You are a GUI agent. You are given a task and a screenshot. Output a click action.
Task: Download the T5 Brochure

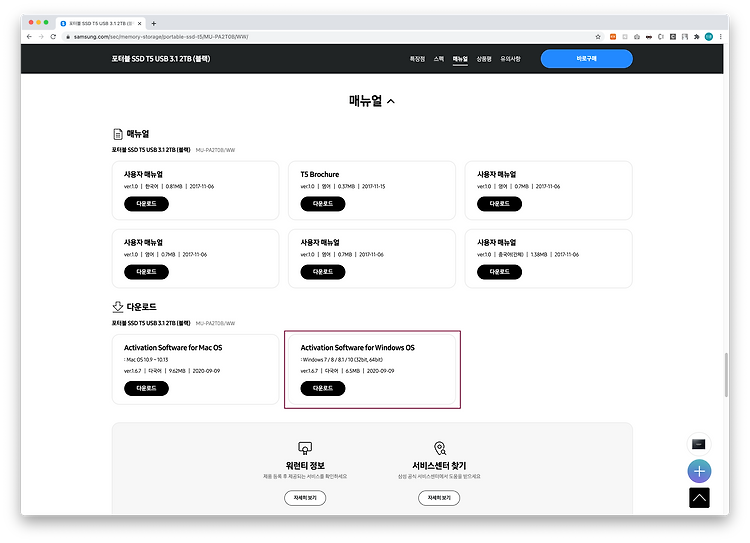coord(323,204)
